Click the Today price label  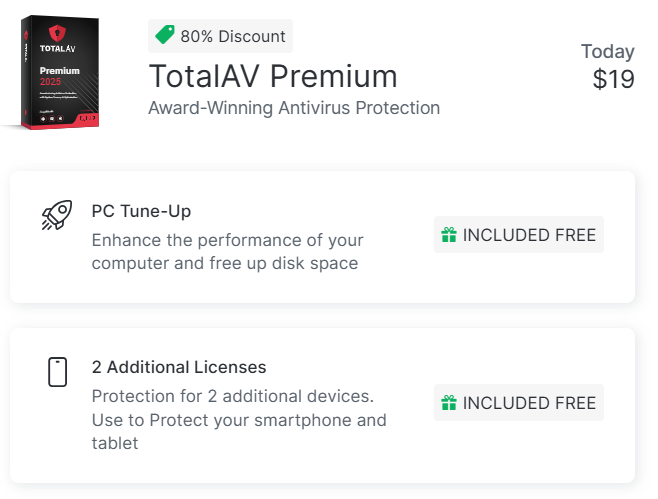(x=607, y=51)
